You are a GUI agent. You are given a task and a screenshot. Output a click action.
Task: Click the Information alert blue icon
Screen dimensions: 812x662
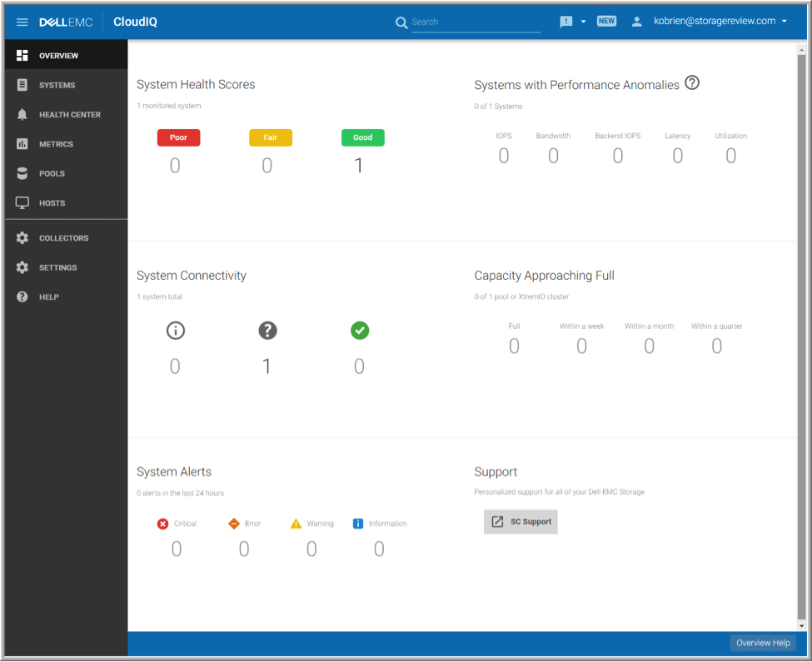[x=358, y=523]
